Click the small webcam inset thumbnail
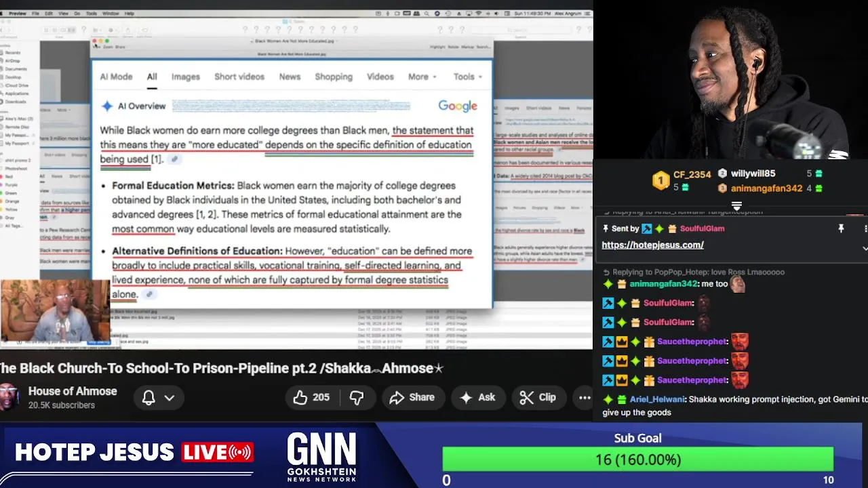Screen dimensions: 868x488 55,312
